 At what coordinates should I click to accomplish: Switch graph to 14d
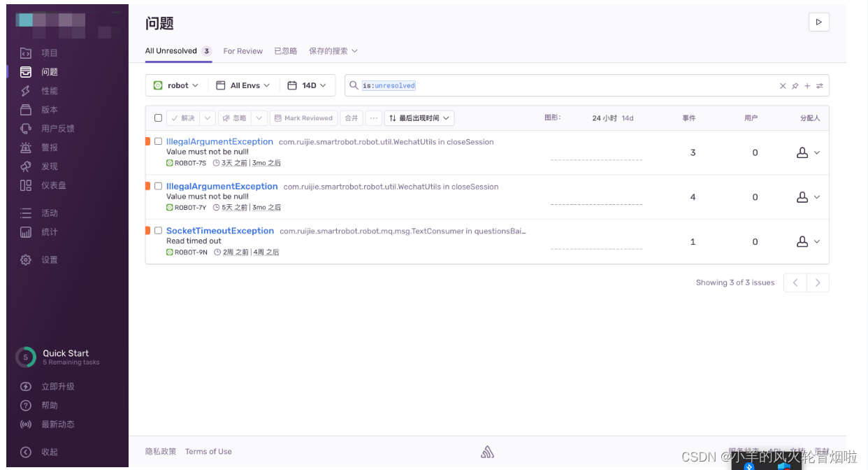coord(628,118)
